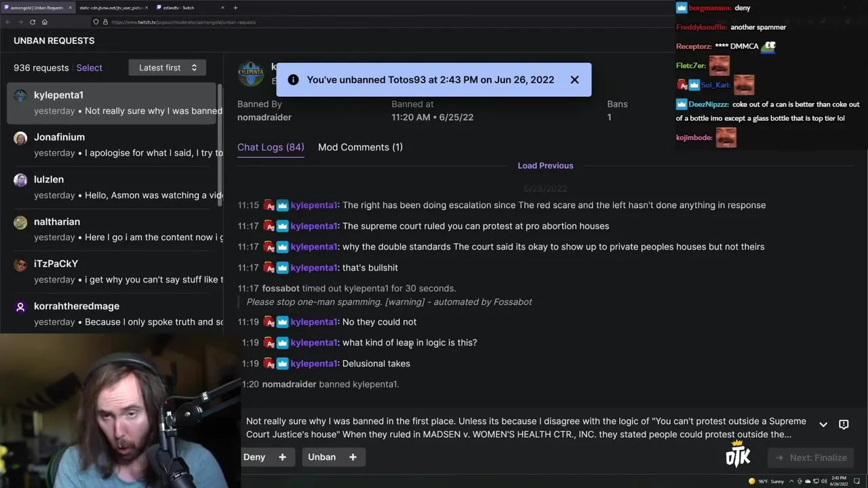868x488 pixels.
Task: Click the crown badge on the 11:15 chat message
Action: 282,205
